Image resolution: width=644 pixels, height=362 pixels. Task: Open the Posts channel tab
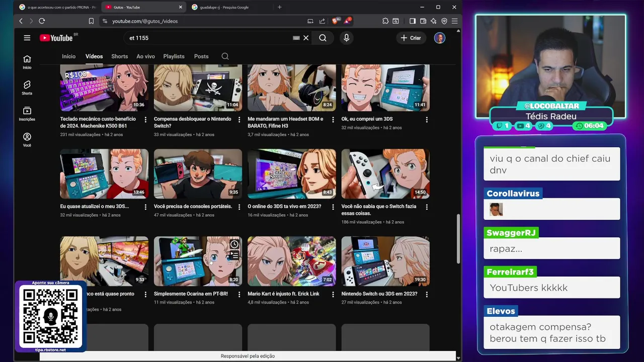tap(201, 56)
